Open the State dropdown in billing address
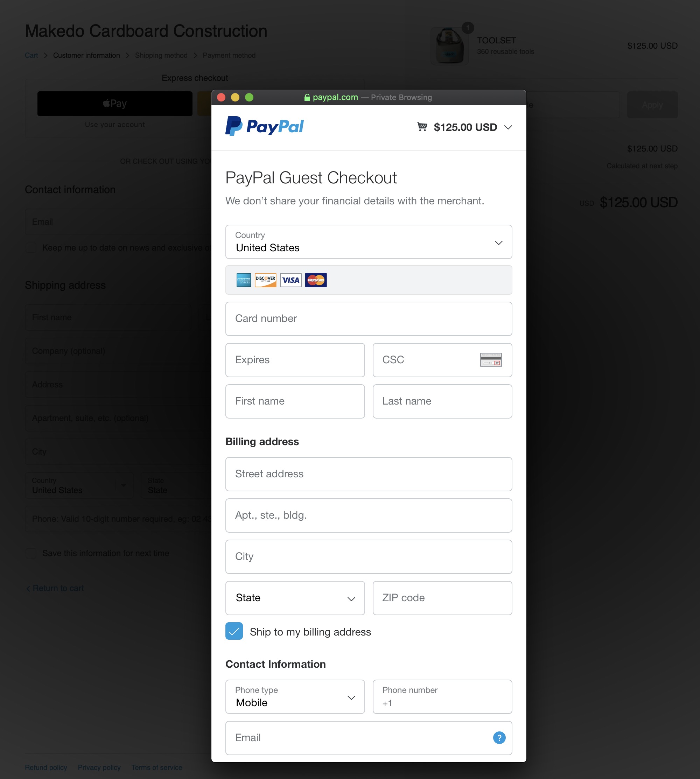Image resolution: width=700 pixels, height=779 pixels. tap(295, 598)
